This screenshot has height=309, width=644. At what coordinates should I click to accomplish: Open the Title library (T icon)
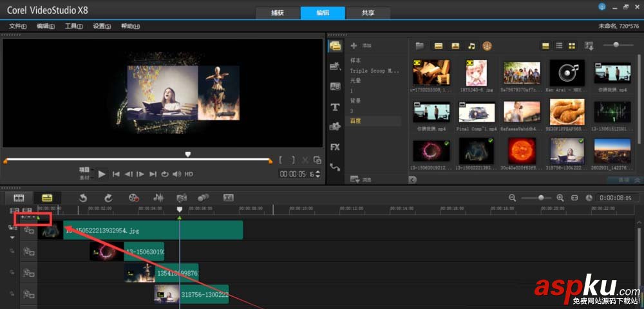335,107
